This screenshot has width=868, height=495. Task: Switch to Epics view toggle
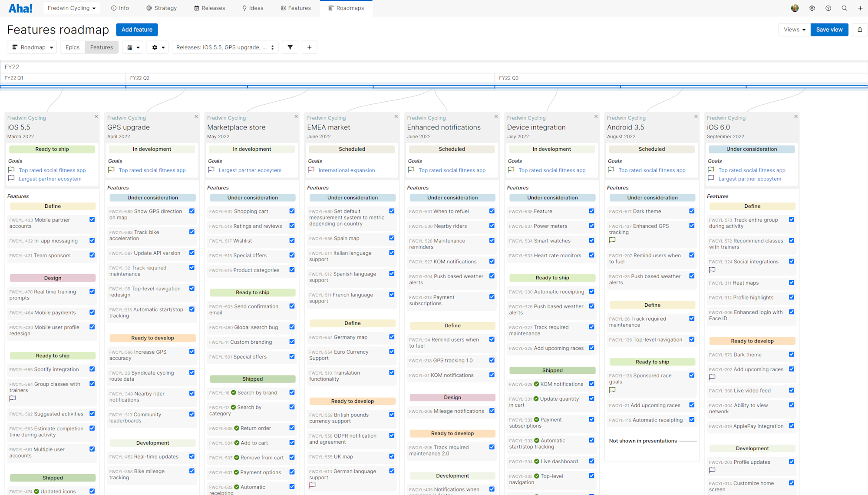73,47
